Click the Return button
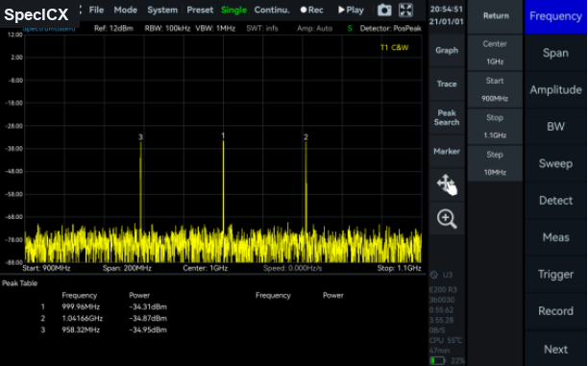 coord(496,15)
